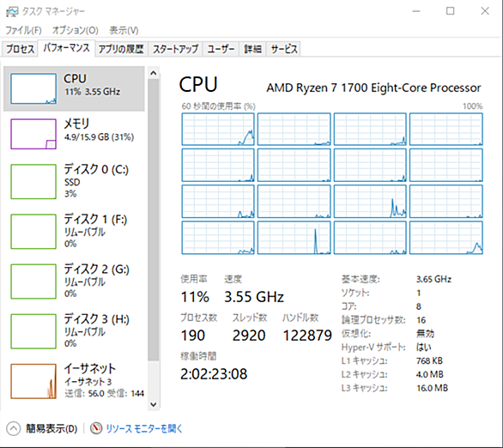503x448 pixels.
Task: Select ディスク 0 (C:) SSD graph icon
Action: click(x=33, y=182)
